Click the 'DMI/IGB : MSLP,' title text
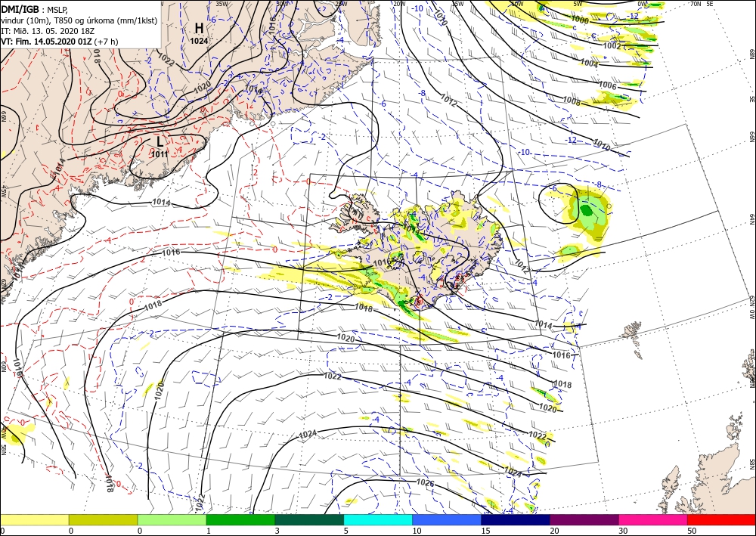The height and width of the screenshot is (536, 756). click(x=35, y=8)
